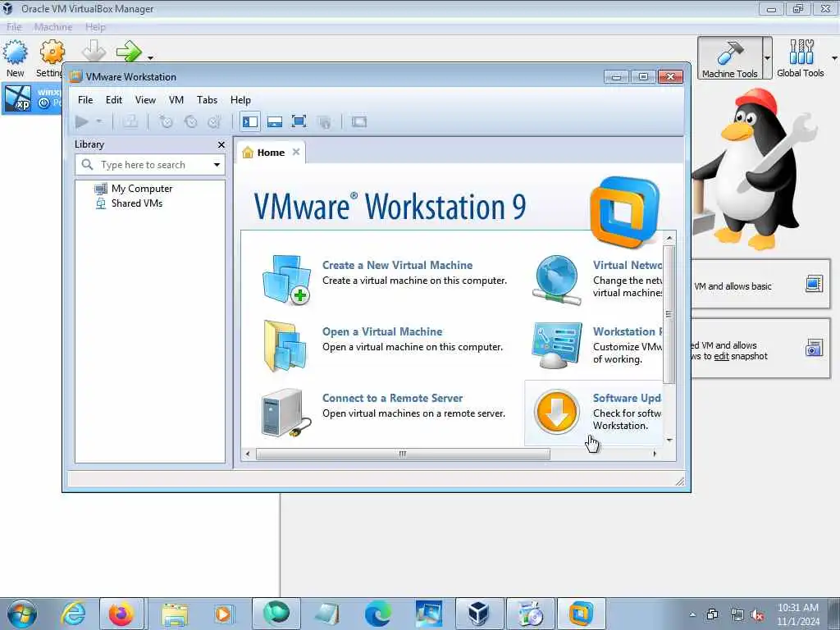Click the Discard down-arrow icon in VirtualBox
Screen dimensions: 840x630
coord(94,52)
